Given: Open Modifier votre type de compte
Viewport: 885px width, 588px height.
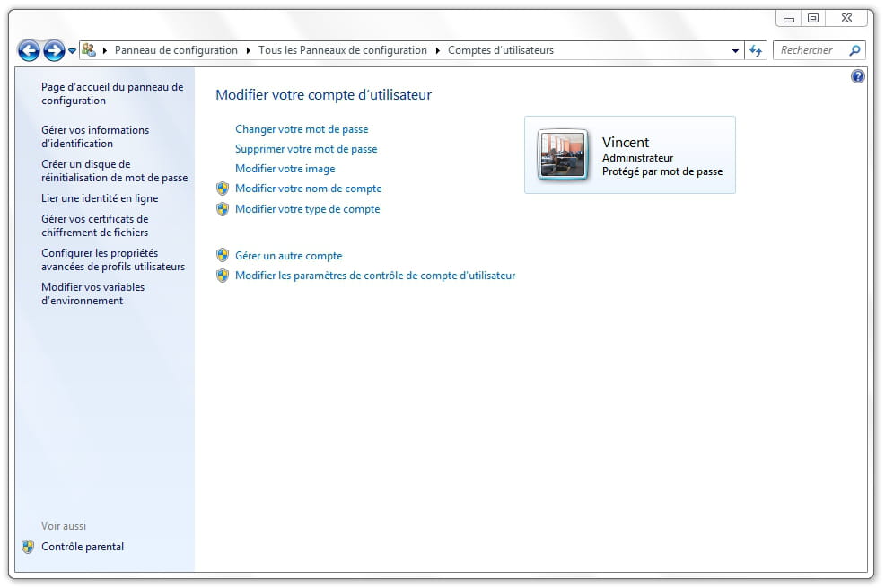Looking at the screenshot, I should [x=307, y=209].
